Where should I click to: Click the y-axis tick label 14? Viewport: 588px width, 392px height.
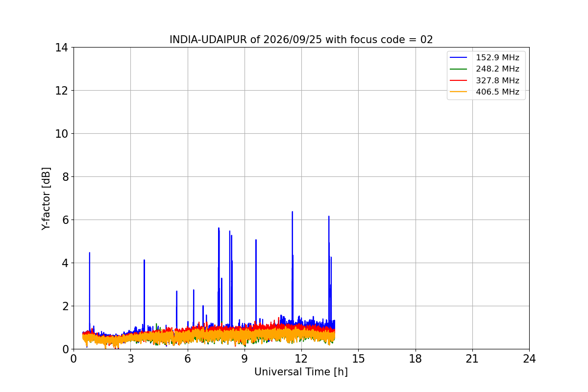pos(62,48)
